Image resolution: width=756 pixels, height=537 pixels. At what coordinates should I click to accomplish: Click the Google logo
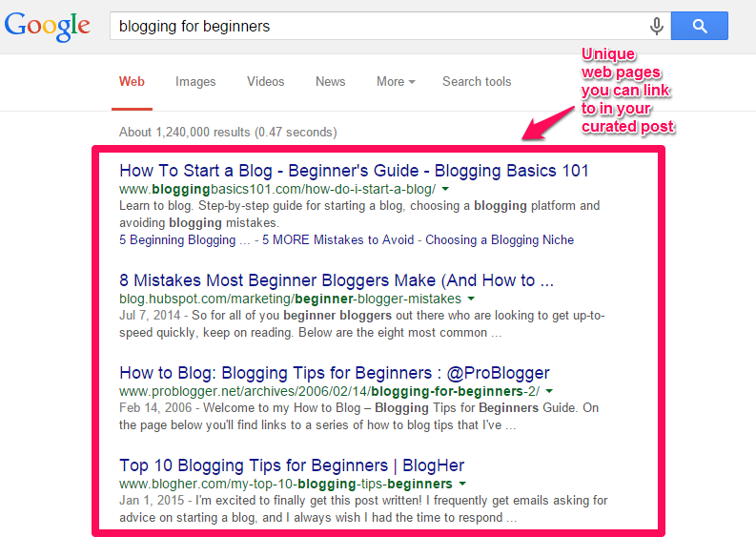click(x=48, y=27)
